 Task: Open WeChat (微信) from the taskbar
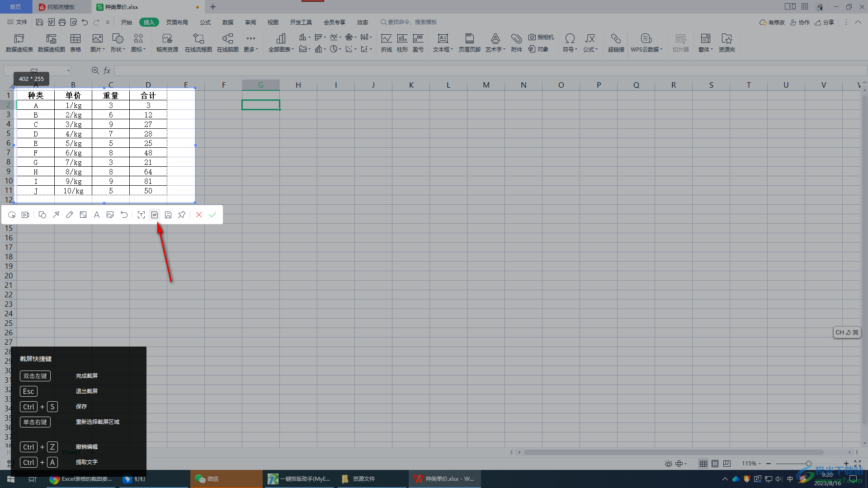[226, 479]
